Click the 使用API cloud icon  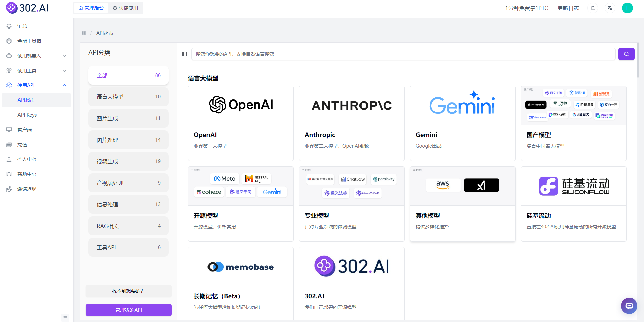tap(9, 85)
